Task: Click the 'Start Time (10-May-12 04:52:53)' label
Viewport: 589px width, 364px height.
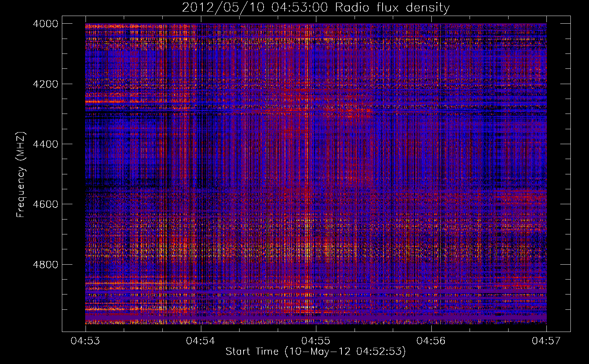Action: pos(316,352)
